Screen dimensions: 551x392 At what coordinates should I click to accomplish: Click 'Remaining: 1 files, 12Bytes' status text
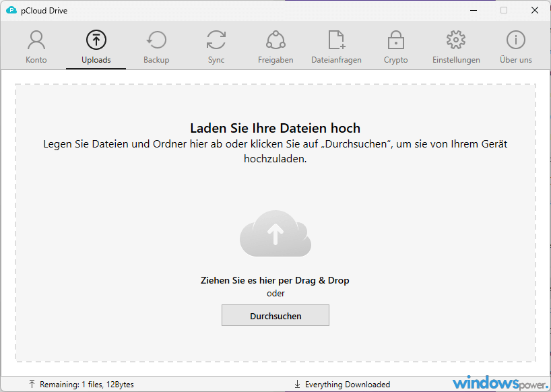(x=87, y=385)
